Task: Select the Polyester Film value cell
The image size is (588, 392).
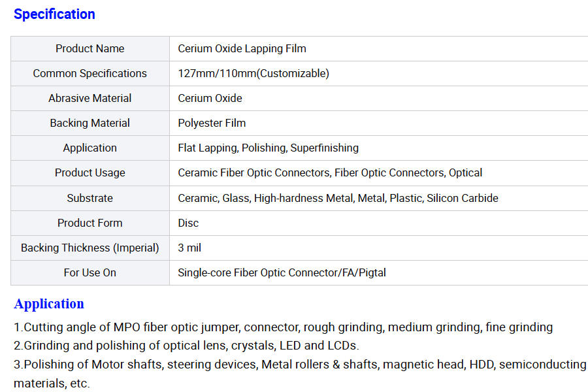Action: tap(212, 123)
